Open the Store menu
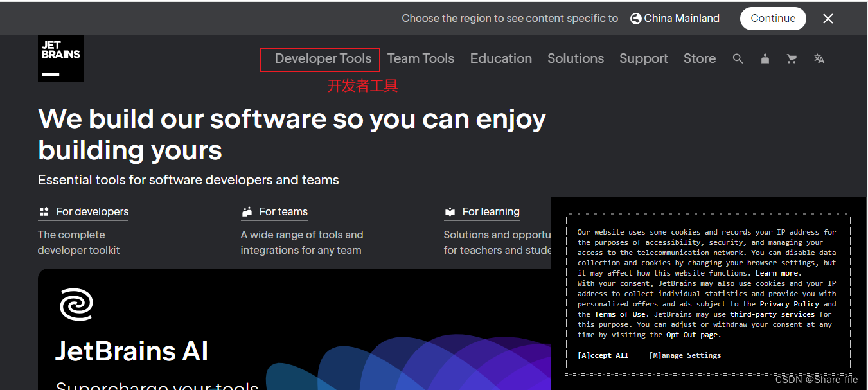The height and width of the screenshot is (390, 868). pos(700,58)
